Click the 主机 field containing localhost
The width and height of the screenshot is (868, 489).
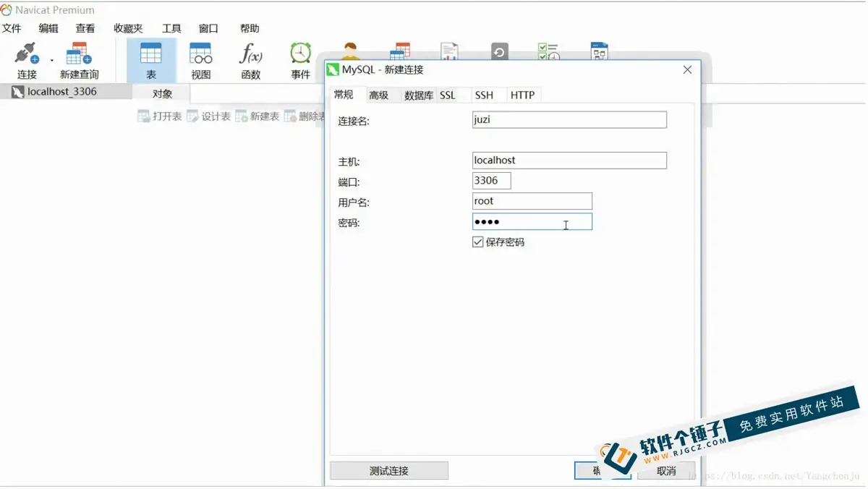(x=569, y=160)
